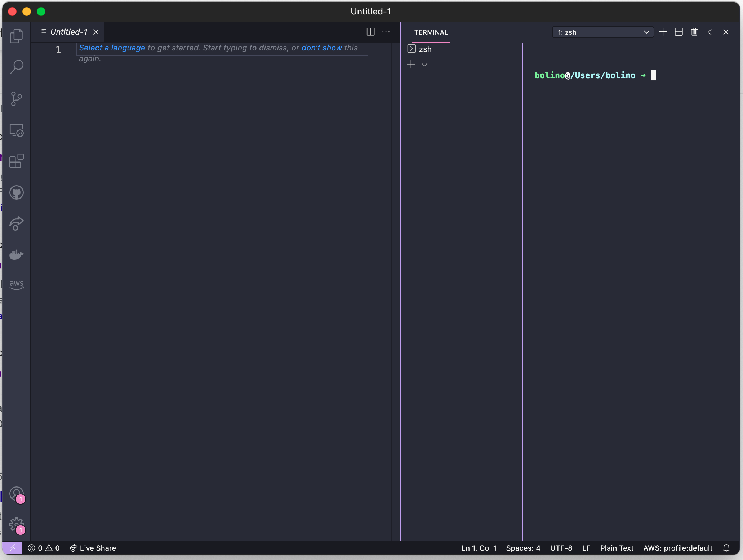Open the '1: zsh' terminal selector dropdown

point(602,32)
